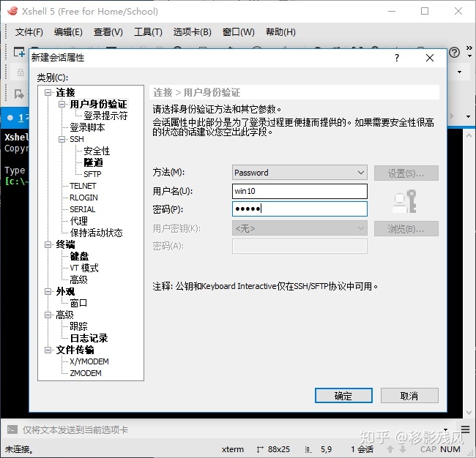The height and width of the screenshot is (458, 476).
Task: Open the 查看(V) menu
Action: coord(108,32)
